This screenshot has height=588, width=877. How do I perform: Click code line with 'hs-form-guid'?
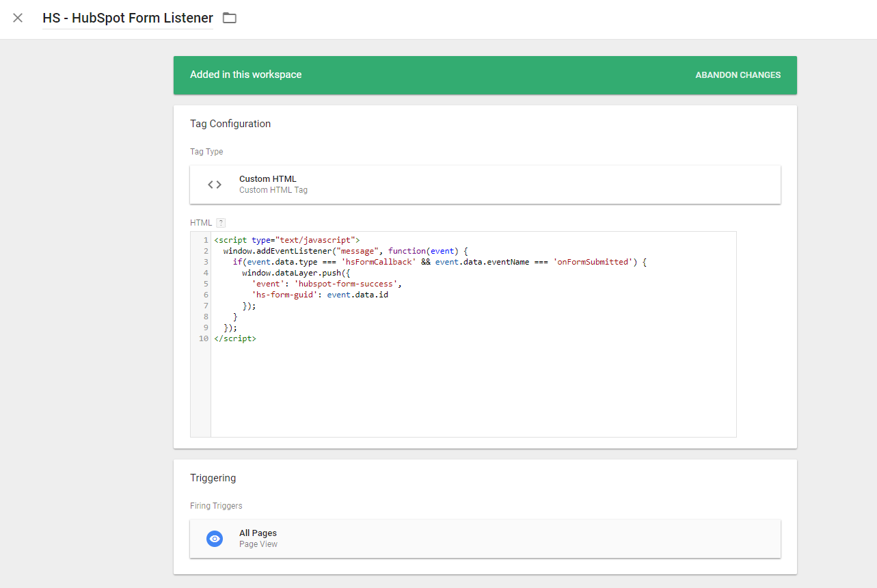pos(320,295)
